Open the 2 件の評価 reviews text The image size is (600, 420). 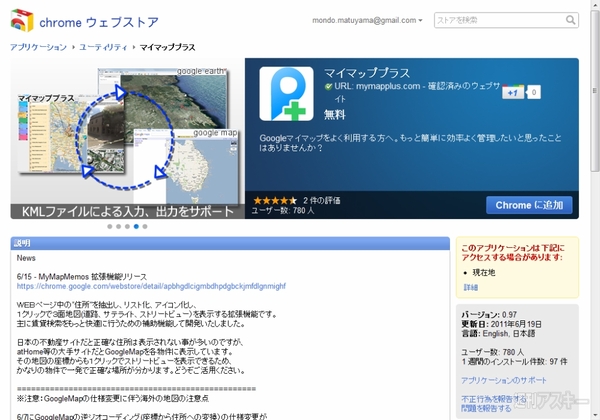[x=322, y=200]
